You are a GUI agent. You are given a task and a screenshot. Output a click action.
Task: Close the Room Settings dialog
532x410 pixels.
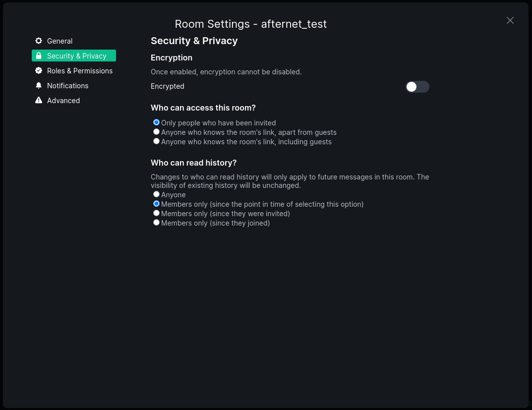click(510, 20)
